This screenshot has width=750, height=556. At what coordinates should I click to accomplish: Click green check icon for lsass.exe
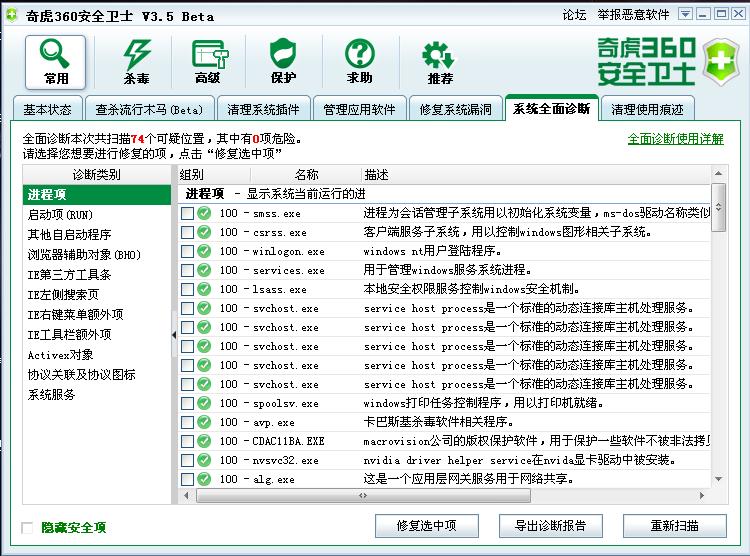[204, 289]
